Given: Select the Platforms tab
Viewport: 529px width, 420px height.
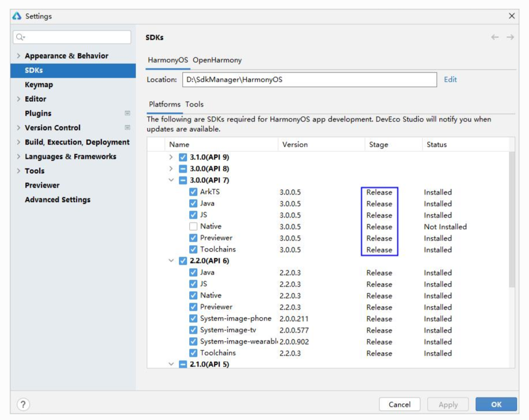Looking at the screenshot, I should click(x=164, y=104).
